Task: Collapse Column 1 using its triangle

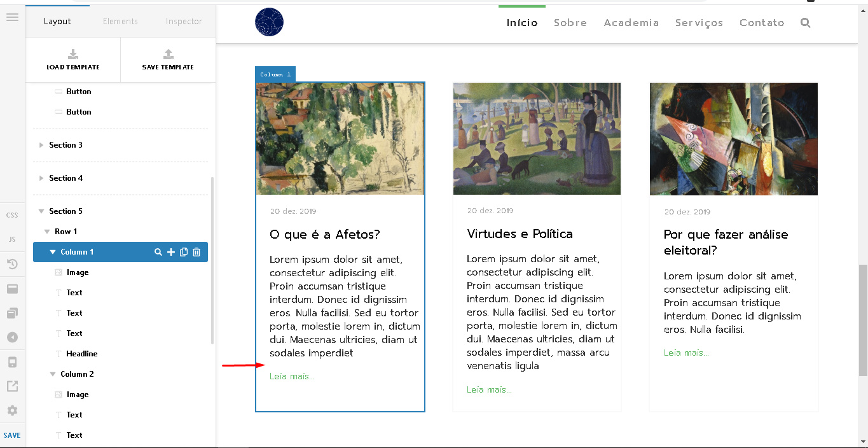Action: click(x=53, y=252)
